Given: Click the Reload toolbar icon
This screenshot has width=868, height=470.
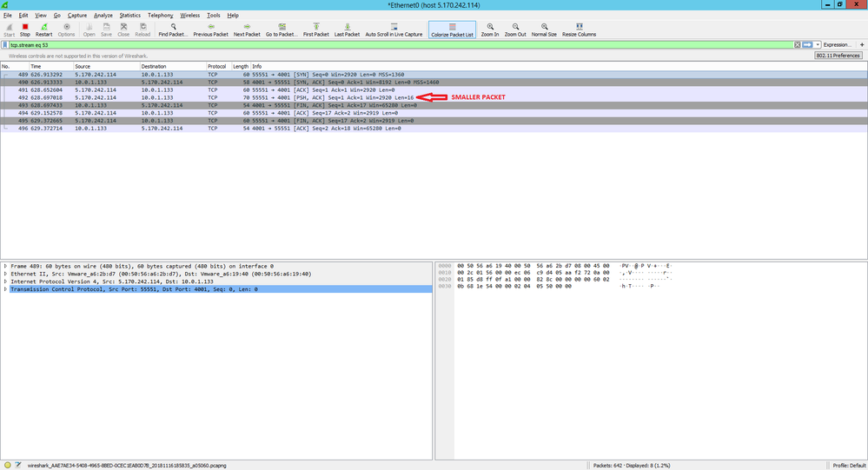Looking at the screenshot, I should coord(142,30).
